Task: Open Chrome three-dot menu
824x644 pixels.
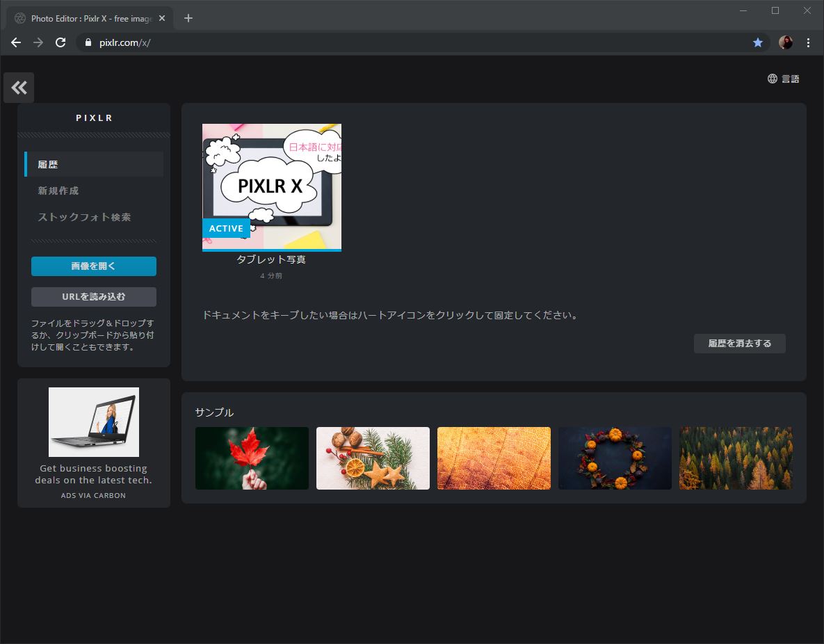Action: 808,42
